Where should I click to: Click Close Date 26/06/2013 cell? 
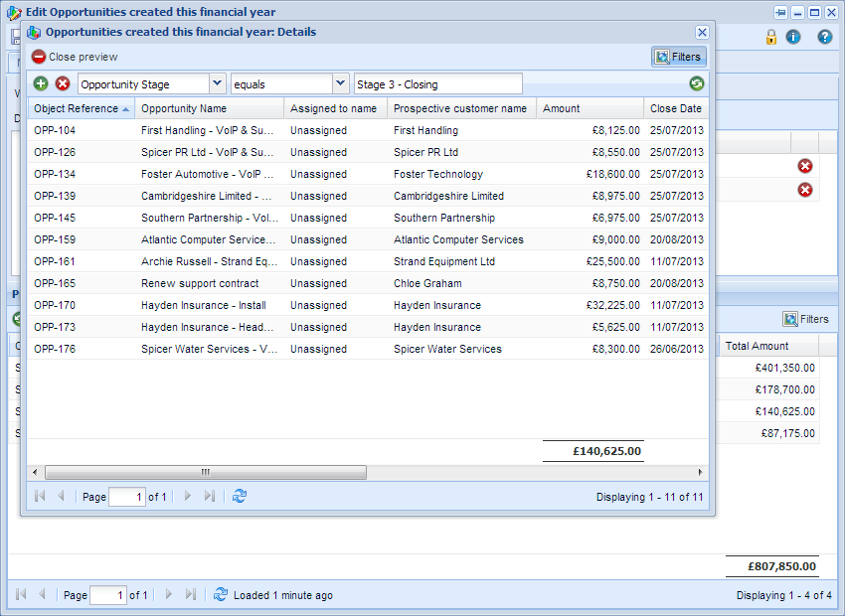click(676, 349)
